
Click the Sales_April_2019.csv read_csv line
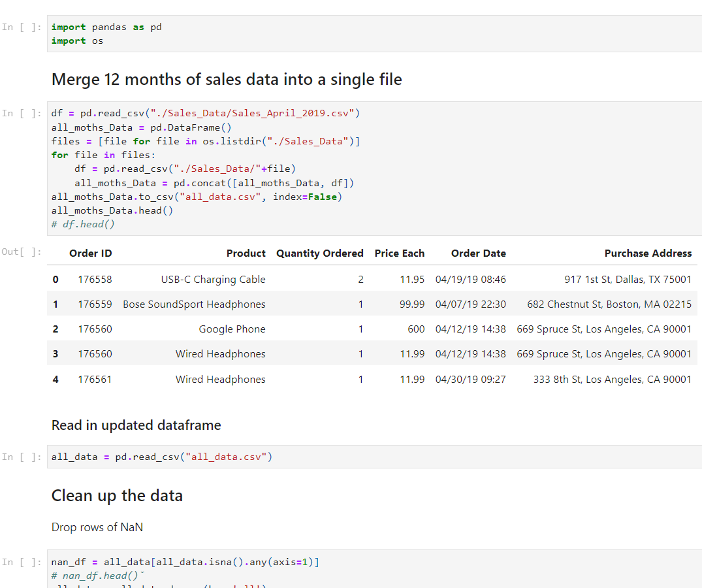[206, 113]
